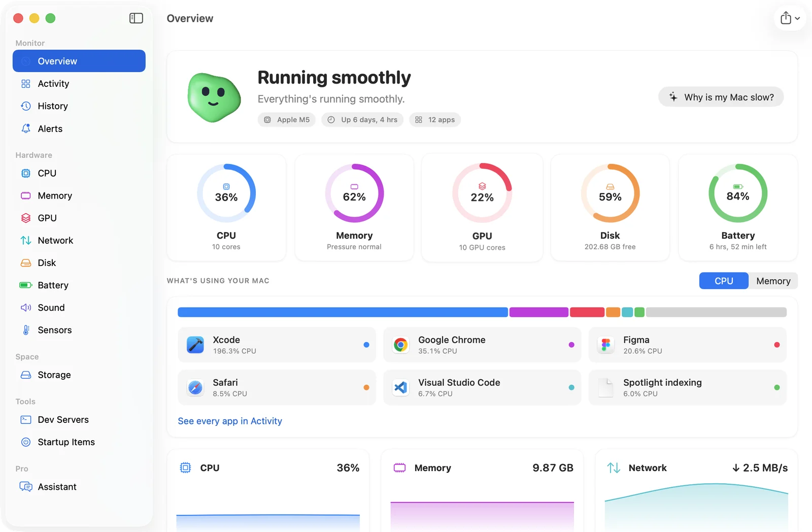Open History in the sidebar
812x532 pixels.
coord(79,106)
